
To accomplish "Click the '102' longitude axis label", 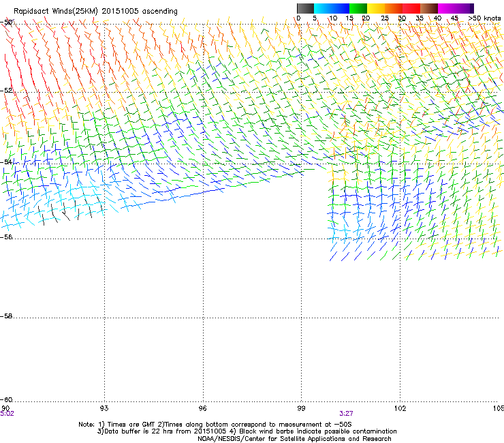I will click(400, 408).
